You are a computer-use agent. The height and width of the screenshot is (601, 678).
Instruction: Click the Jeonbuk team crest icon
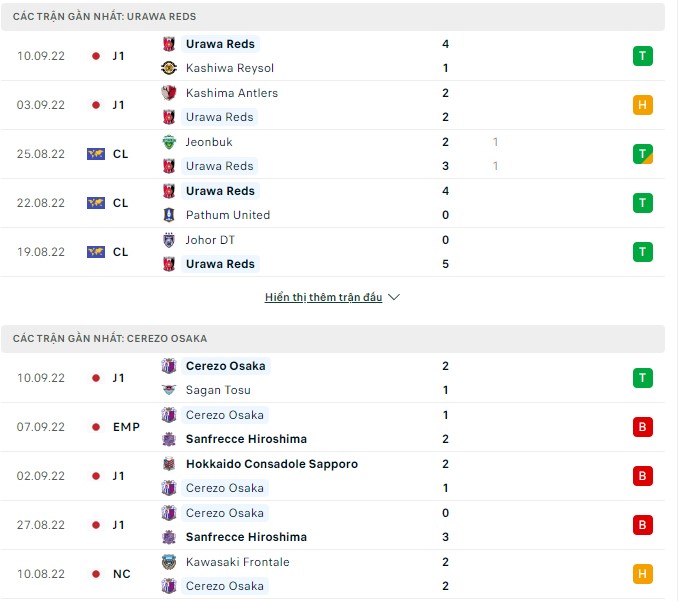pos(169,142)
